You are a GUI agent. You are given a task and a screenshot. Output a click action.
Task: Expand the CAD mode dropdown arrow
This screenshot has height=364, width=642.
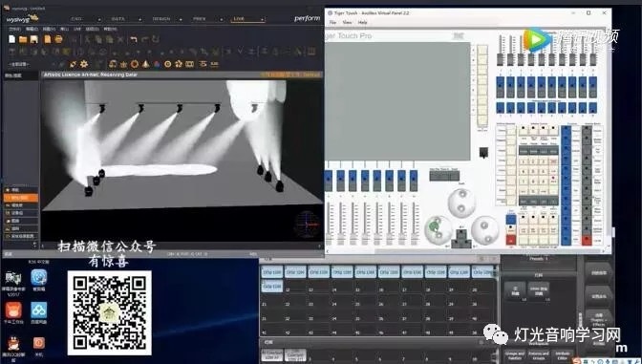(x=98, y=19)
